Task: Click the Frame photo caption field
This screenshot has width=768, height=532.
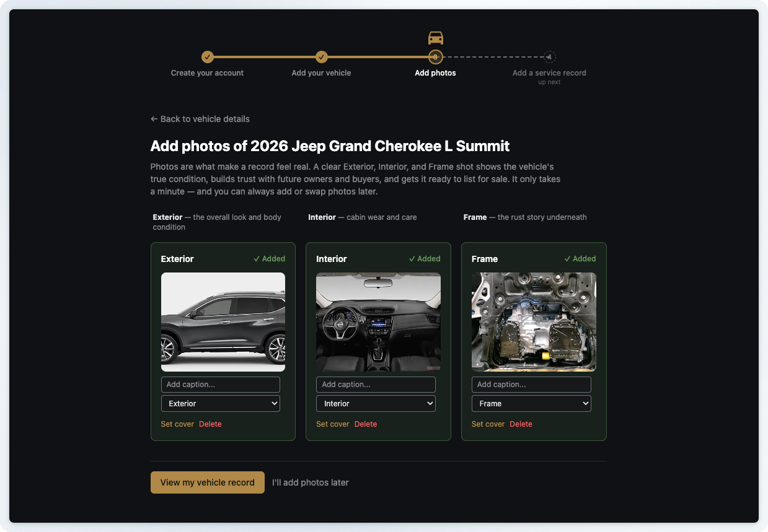Action: tap(531, 385)
